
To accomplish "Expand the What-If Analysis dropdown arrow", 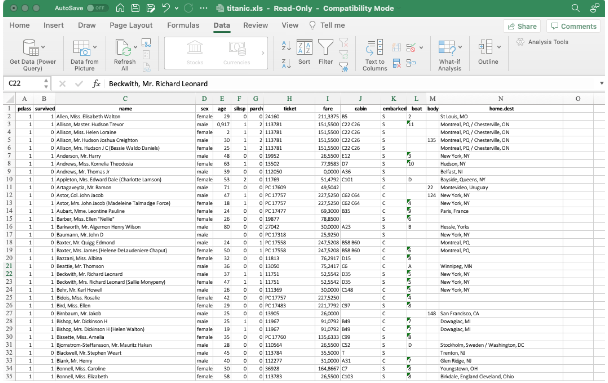I will click(x=460, y=47).
